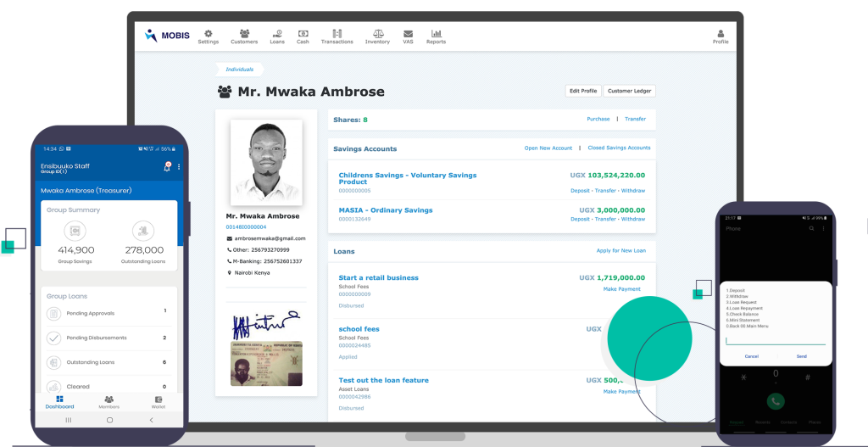Open the Transactions icon in navbar

(337, 33)
